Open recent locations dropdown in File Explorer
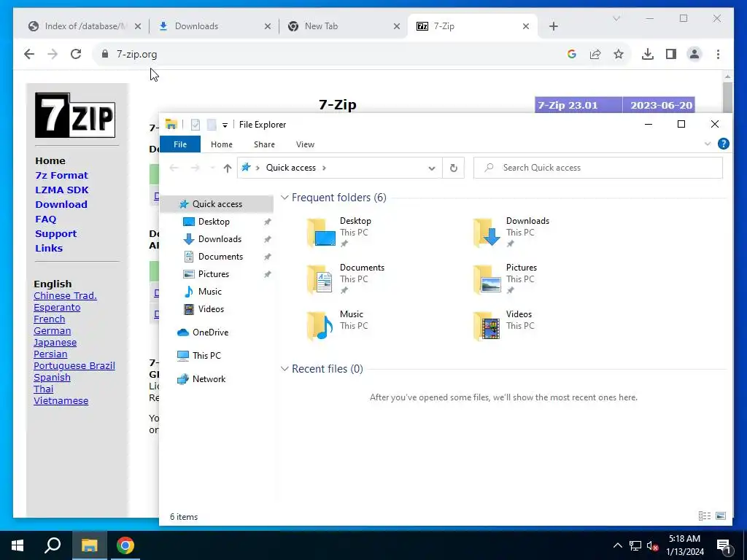 212,168
